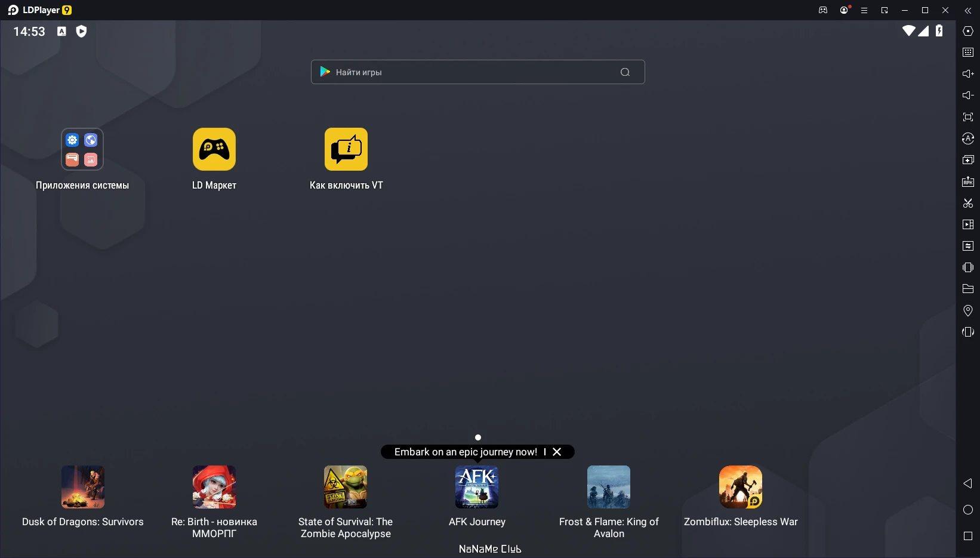980x558 pixels.
Task: Launch the AFK Journey game
Action: (477, 487)
